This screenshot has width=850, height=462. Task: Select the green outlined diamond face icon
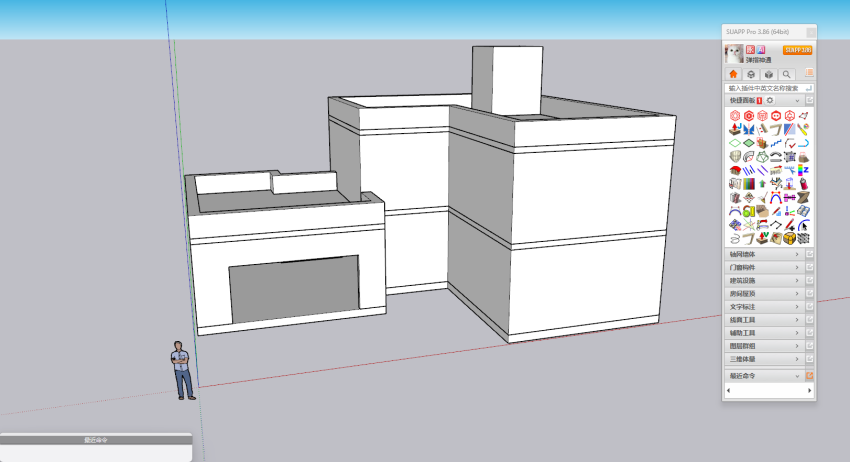coord(735,143)
